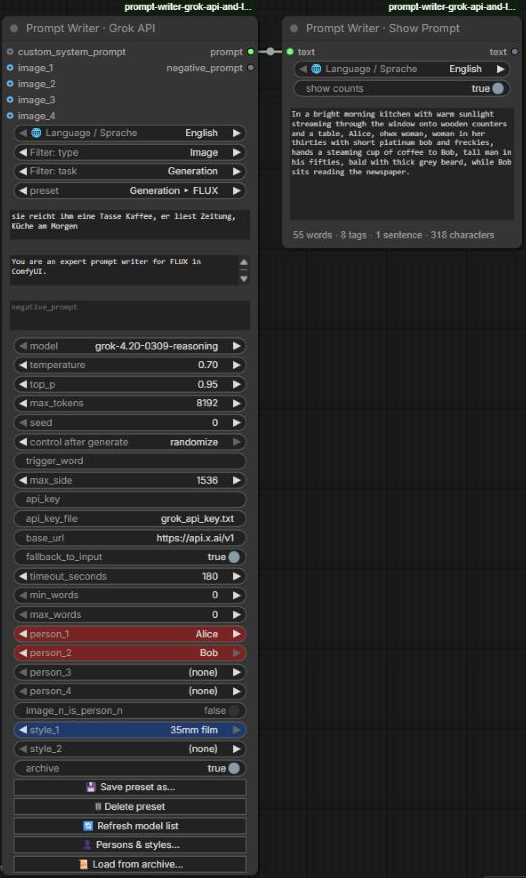Click the custom_system_prompt input socket

point(10,52)
